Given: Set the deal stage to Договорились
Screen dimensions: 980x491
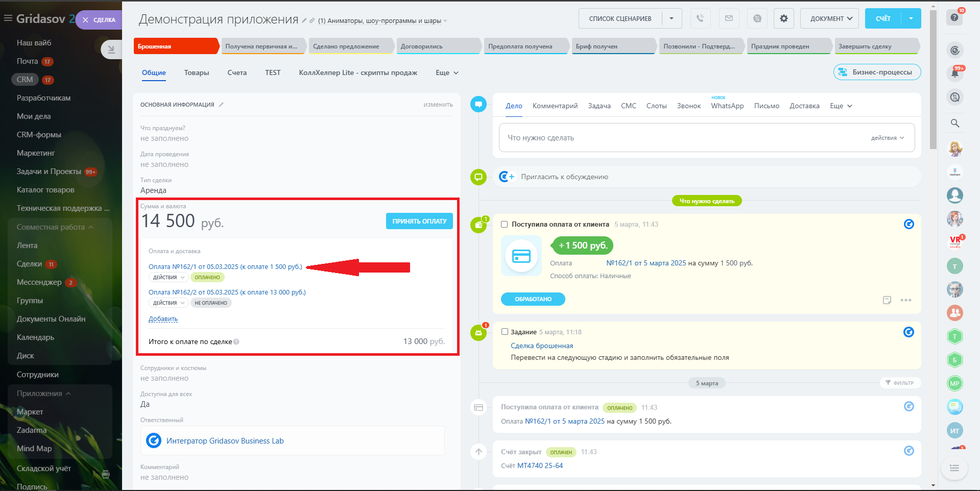Looking at the screenshot, I should coord(439,46).
